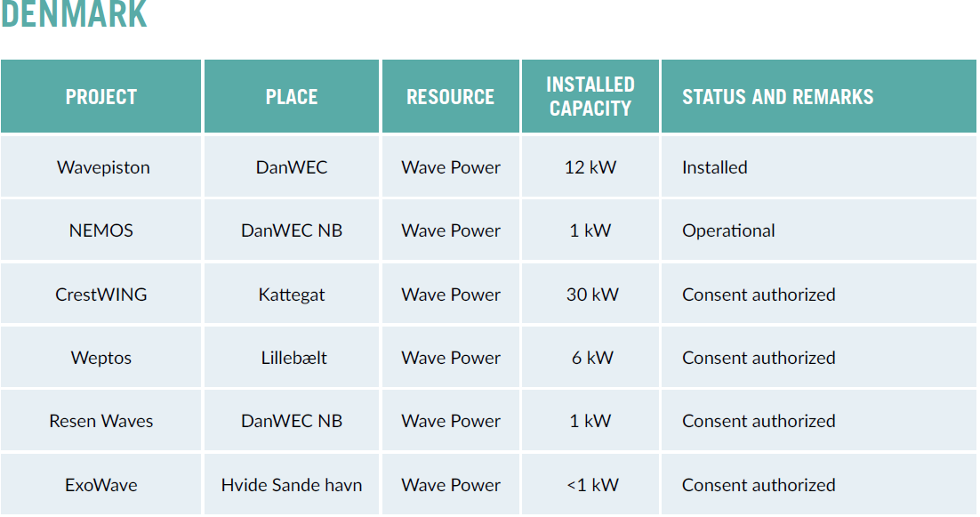
Task: Click the Kattegat place cell
Action: [292, 295]
